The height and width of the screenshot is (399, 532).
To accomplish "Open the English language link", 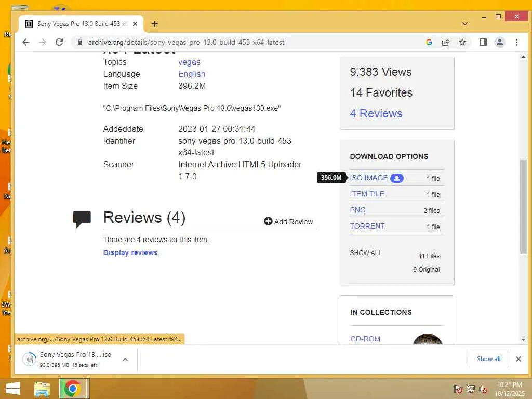I will [x=192, y=74].
